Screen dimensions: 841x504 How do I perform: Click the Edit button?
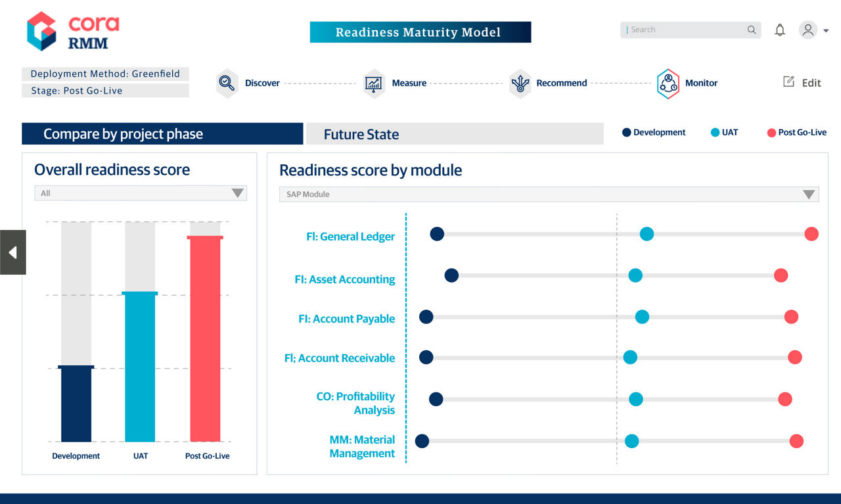click(x=802, y=83)
